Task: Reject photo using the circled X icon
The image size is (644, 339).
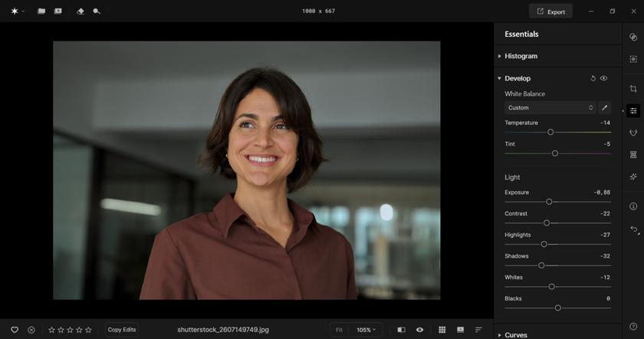Action: pos(31,330)
